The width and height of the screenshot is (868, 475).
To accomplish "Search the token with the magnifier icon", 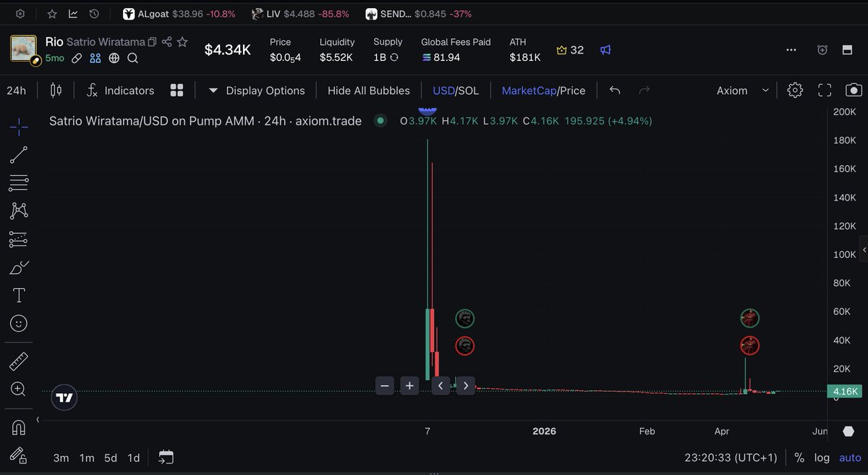I will 133,58.
